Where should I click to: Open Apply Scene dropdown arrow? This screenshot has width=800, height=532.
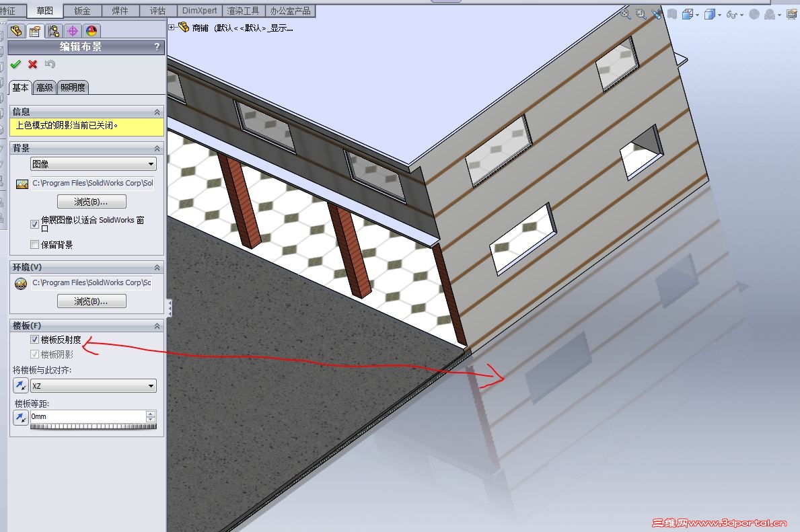point(780,15)
